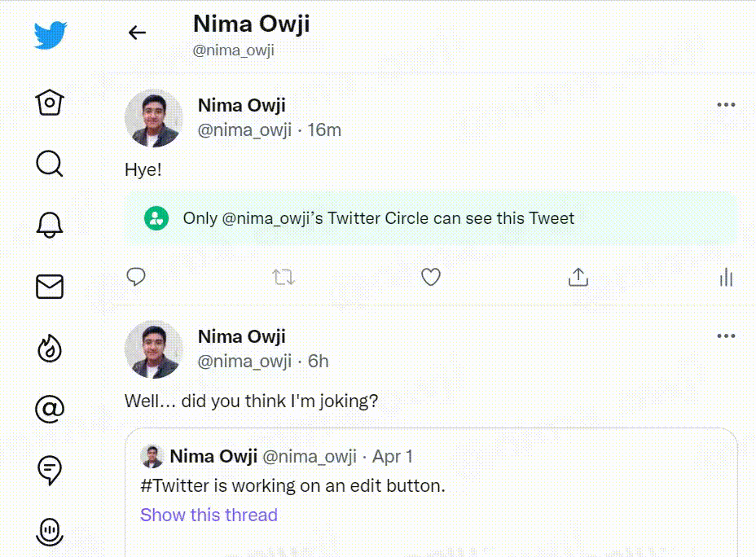Click the "Show this thread" link
Viewport: 756px width, 557px height.
pyautogui.click(x=209, y=515)
